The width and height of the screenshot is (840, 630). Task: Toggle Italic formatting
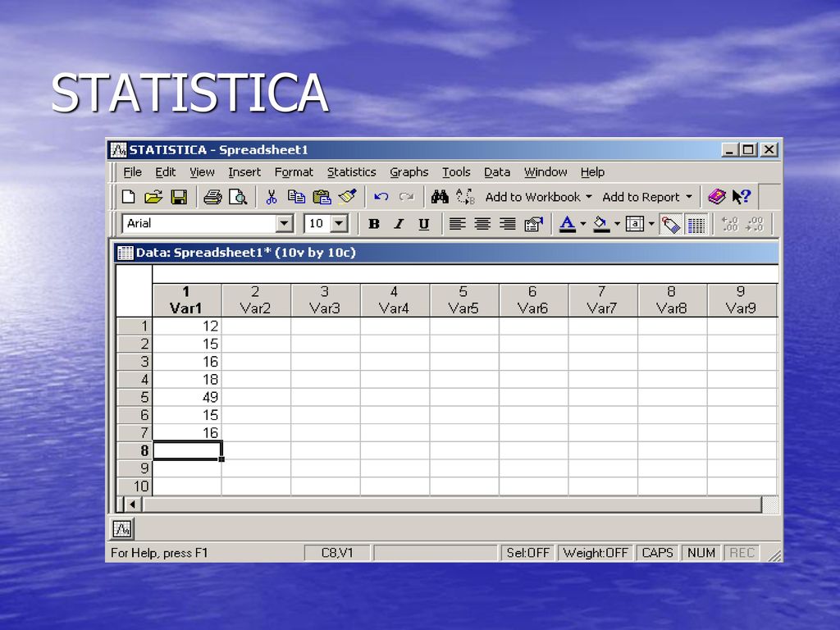pyautogui.click(x=399, y=224)
